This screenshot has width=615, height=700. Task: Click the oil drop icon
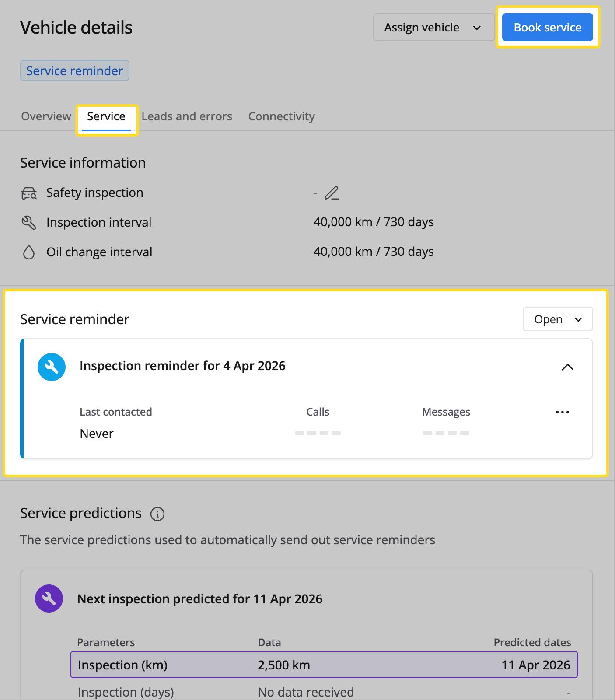pyautogui.click(x=29, y=252)
